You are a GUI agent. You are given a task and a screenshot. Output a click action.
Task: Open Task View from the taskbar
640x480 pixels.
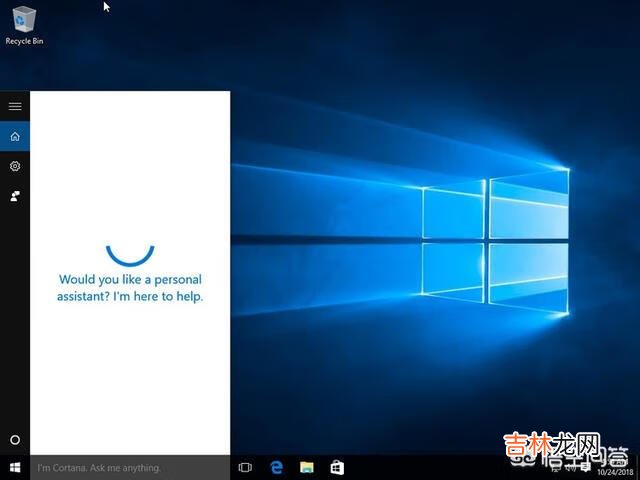point(245,467)
